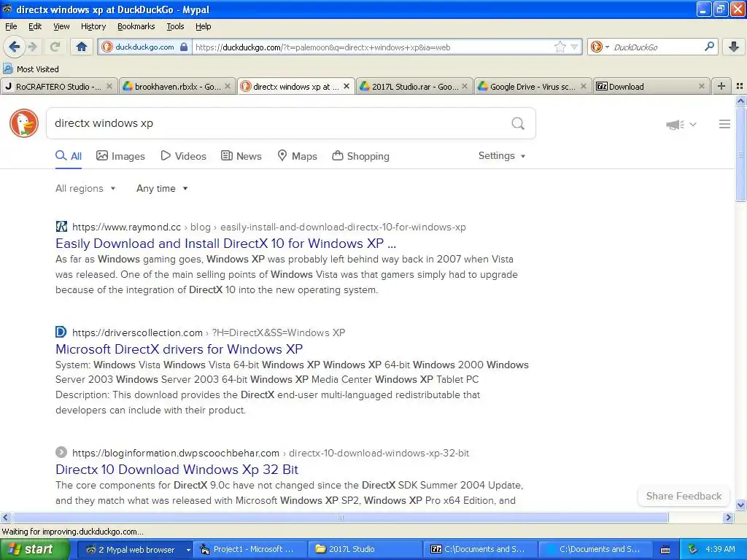Open the megaphone announcements icon
Image resolution: width=747 pixels, height=560 pixels.
click(x=675, y=124)
